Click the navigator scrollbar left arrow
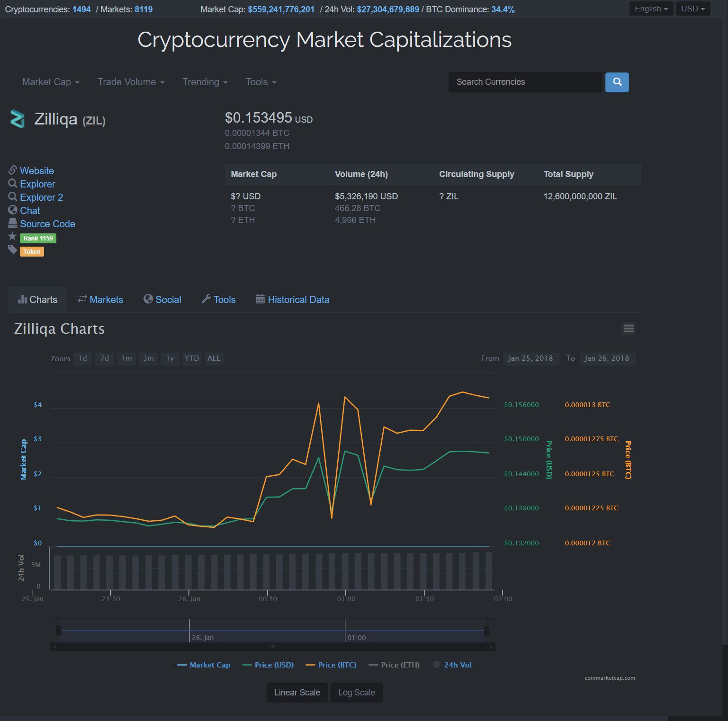Image resolution: width=728 pixels, height=721 pixels. tap(54, 647)
